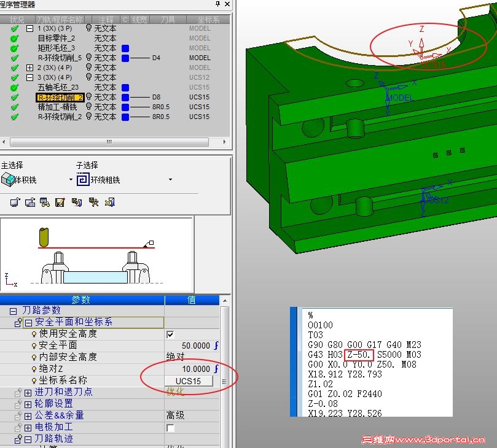Expand the 公差&&余量 group
497x448 pixels.
click(28, 416)
